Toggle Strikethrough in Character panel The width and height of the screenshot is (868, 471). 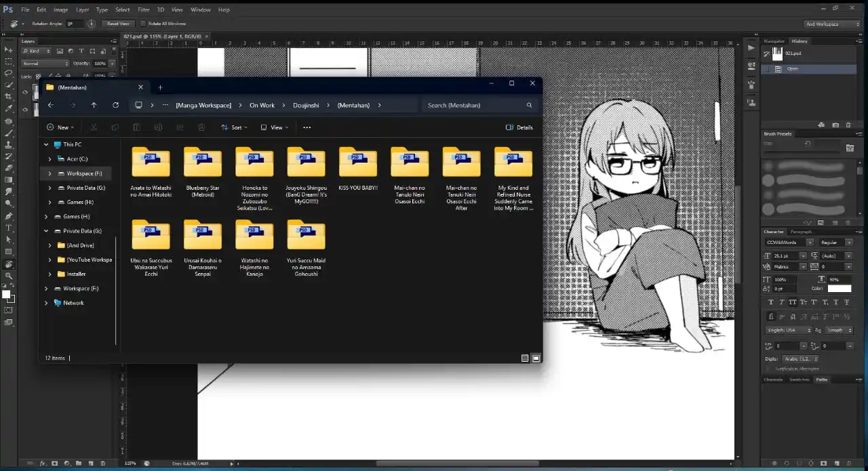click(847, 302)
